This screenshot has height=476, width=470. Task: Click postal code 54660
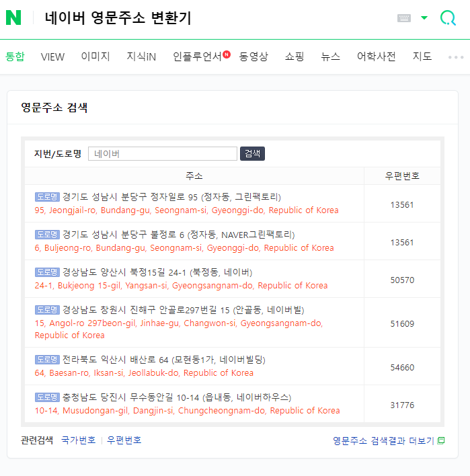coord(402,368)
